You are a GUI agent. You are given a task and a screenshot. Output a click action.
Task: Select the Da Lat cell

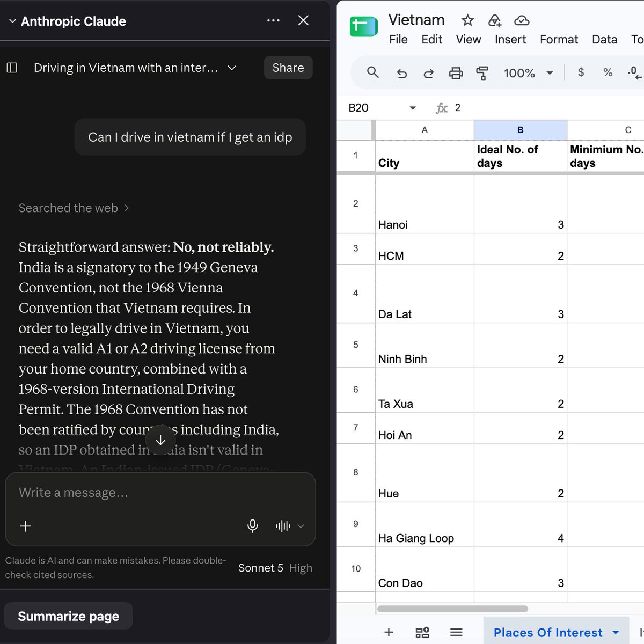(425, 294)
